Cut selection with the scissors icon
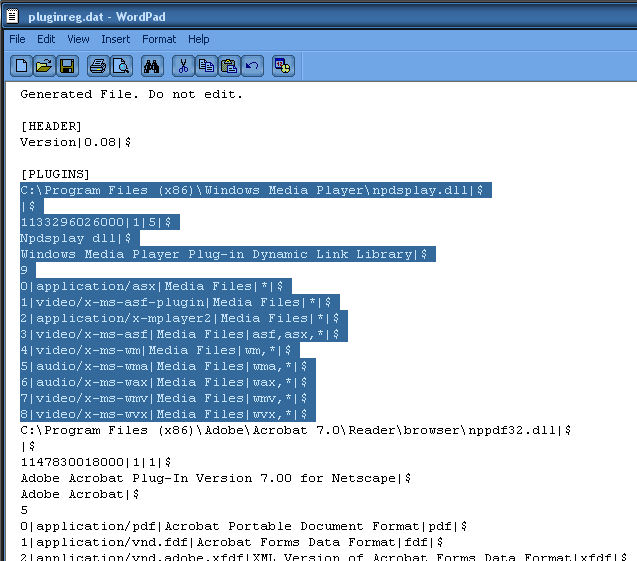637x561 pixels. [183, 66]
